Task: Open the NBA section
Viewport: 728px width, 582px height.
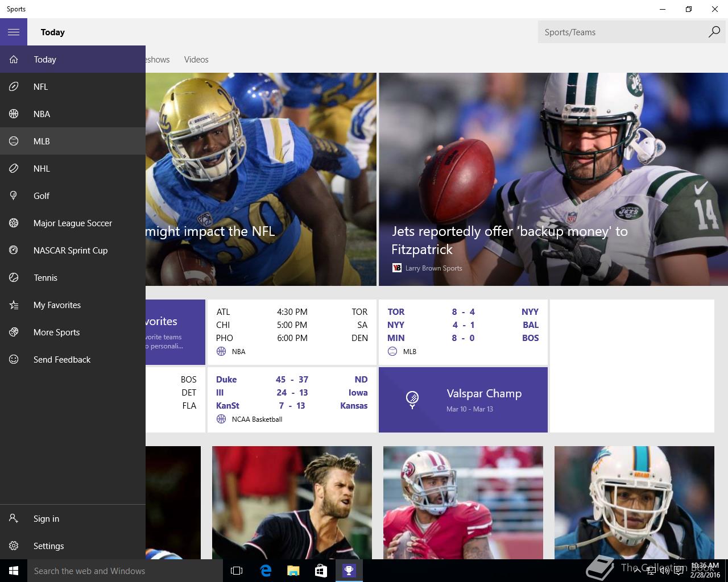Action: click(73, 114)
